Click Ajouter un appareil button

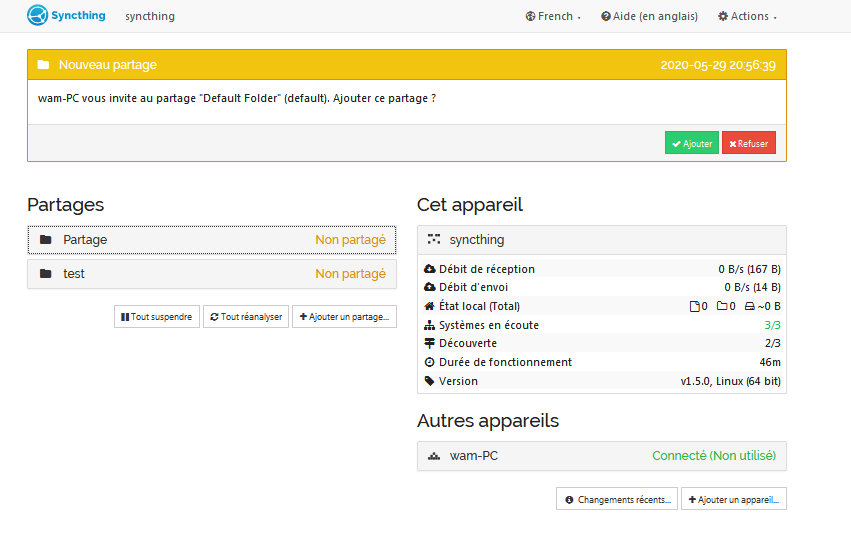click(x=733, y=499)
